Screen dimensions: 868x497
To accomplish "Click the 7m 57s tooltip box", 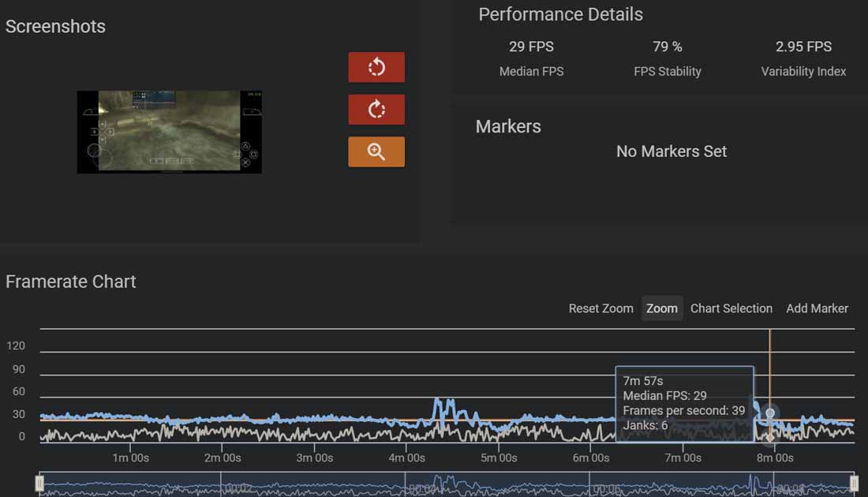I will [x=684, y=404].
